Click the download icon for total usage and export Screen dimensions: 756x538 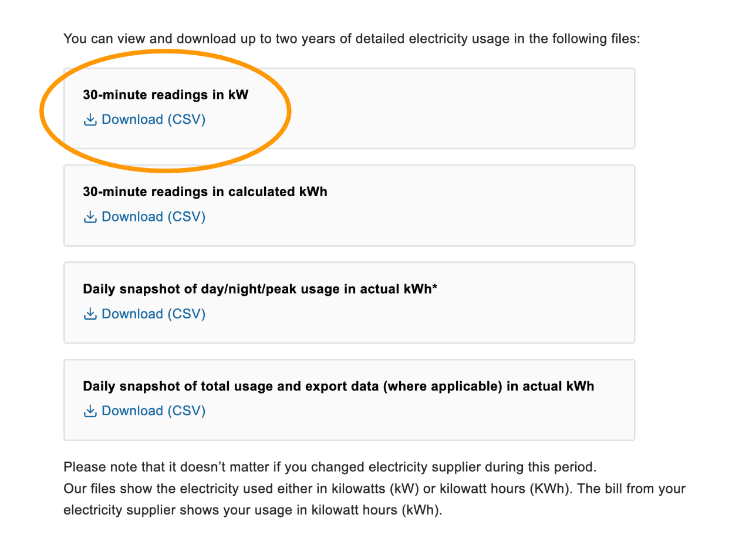pyautogui.click(x=90, y=411)
